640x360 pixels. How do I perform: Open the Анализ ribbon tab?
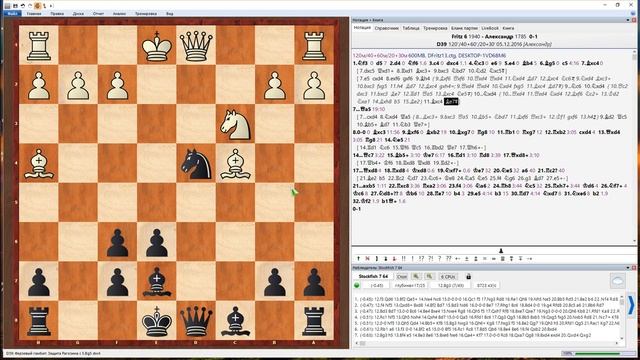[119, 13]
